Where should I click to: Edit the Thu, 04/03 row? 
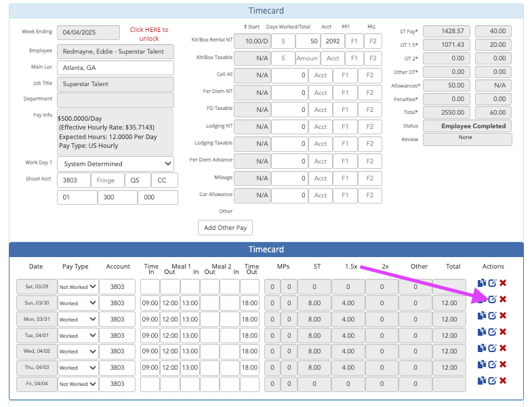tap(492, 364)
